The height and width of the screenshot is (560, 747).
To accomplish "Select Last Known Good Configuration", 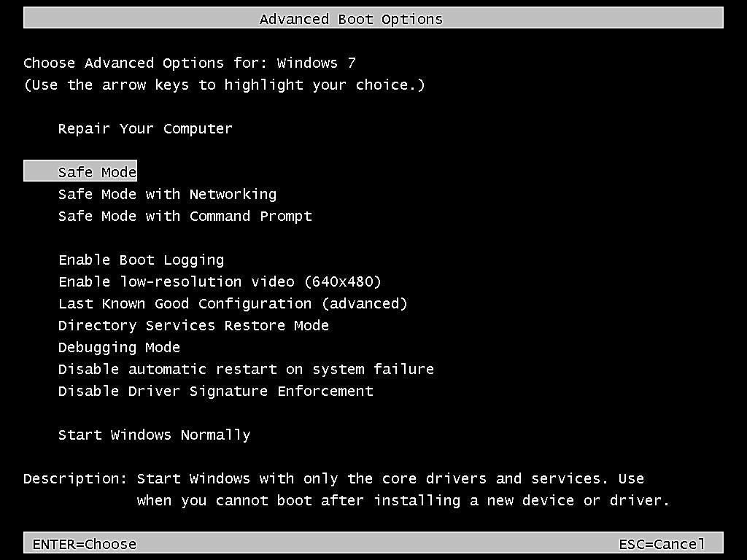I will [x=233, y=303].
